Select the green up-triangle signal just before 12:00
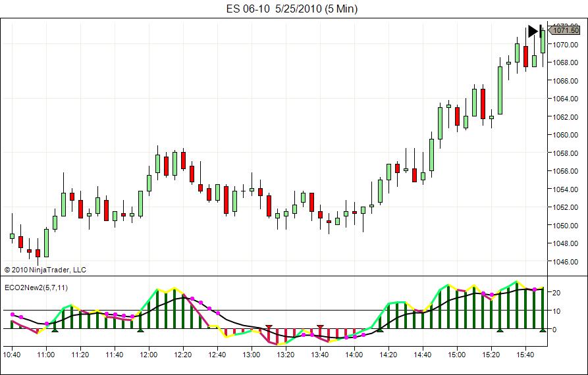588x375 pixels. (140, 330)
